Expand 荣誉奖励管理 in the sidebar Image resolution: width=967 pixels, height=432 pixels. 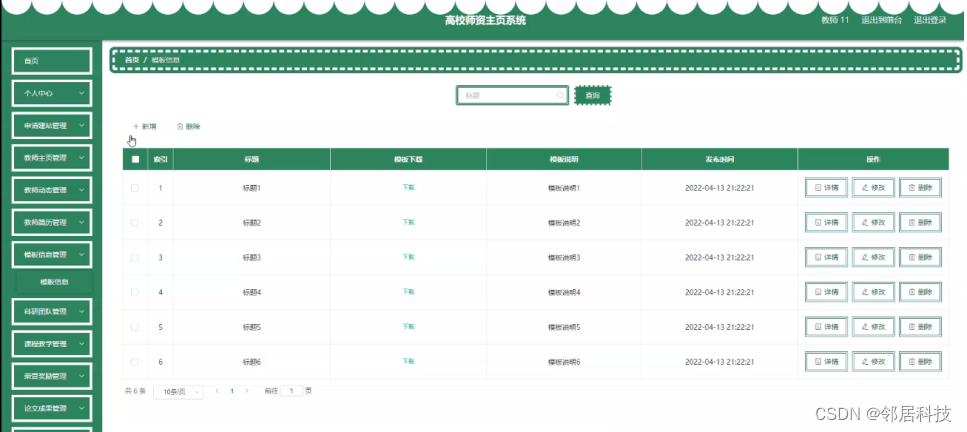[52, 376]
